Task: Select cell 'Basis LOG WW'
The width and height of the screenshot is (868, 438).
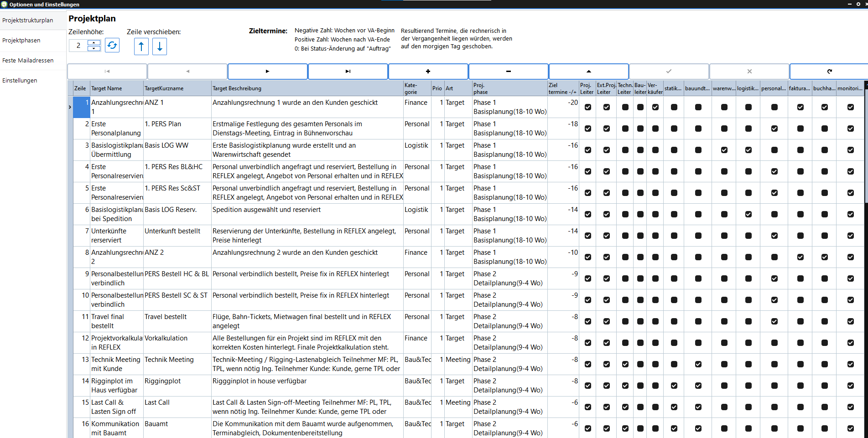Action: click(177, 150)
